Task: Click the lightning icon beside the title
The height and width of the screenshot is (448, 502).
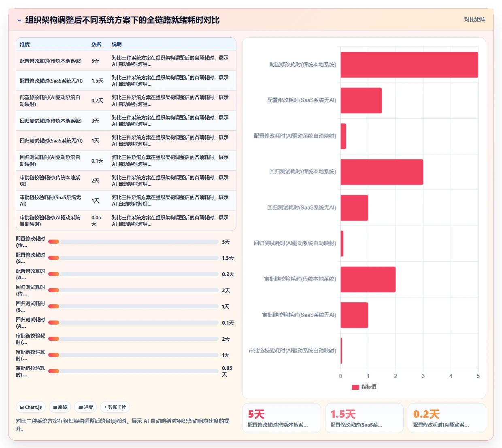Action: (19, 20)
